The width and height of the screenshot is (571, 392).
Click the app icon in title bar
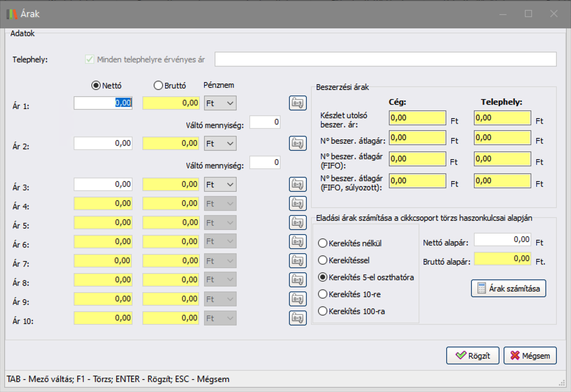pos(12,13)
